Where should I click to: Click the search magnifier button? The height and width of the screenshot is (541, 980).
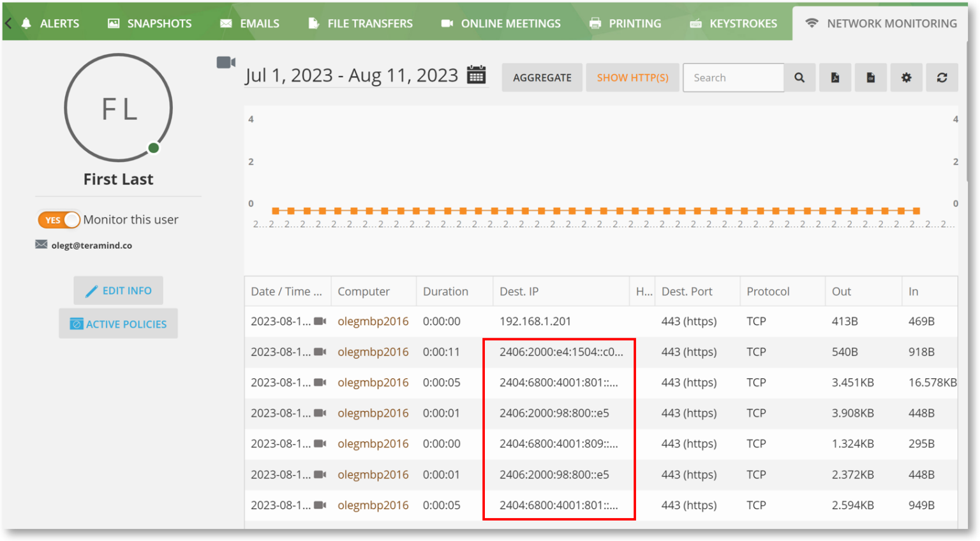pyautogui.click(x=799, y=78)
